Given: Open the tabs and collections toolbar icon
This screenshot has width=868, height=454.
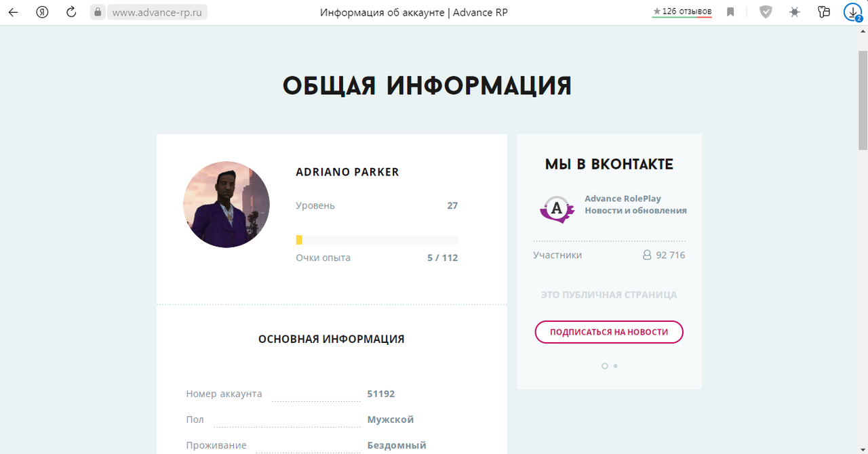Looking at the screenshot, I should click(x=824, y=12).
